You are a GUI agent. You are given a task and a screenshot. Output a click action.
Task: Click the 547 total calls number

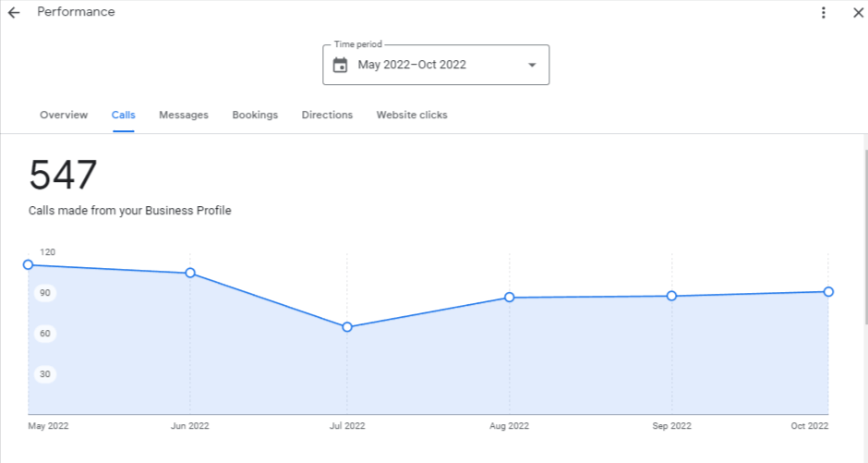coord(63,175)
